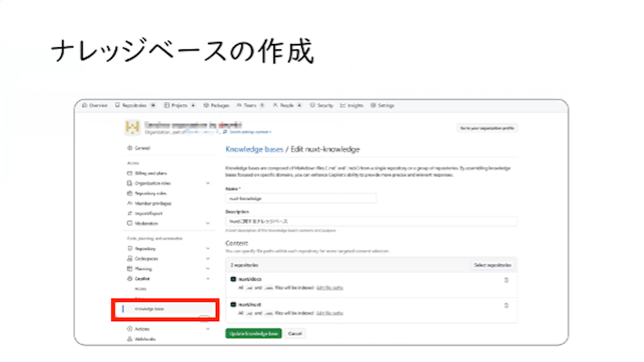Edit file paths for nuxt/nuxt
Screen dimensions: 644x362
[x=330, y=313]
